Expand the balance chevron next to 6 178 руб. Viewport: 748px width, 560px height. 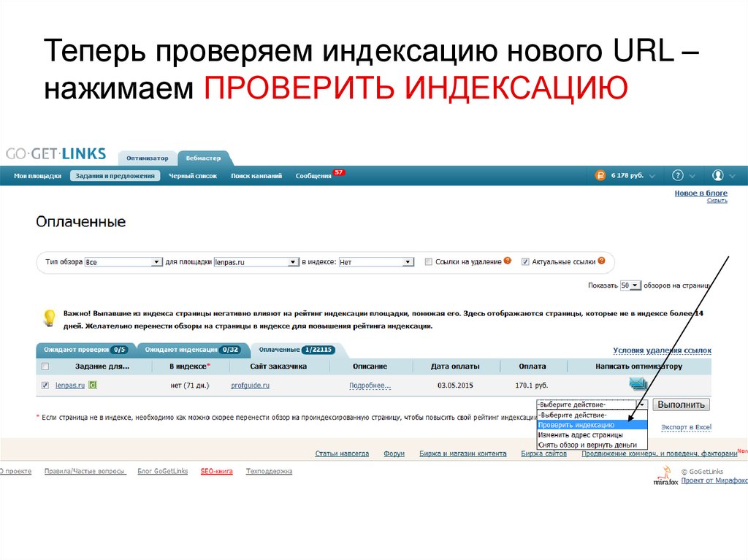click(652, 176)
